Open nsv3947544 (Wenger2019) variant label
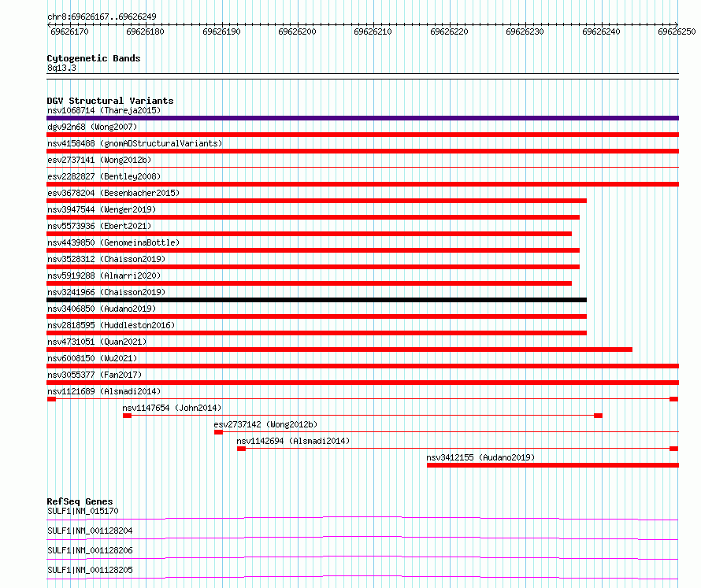Screen dimensions: 701x588 tap(102, 209)
